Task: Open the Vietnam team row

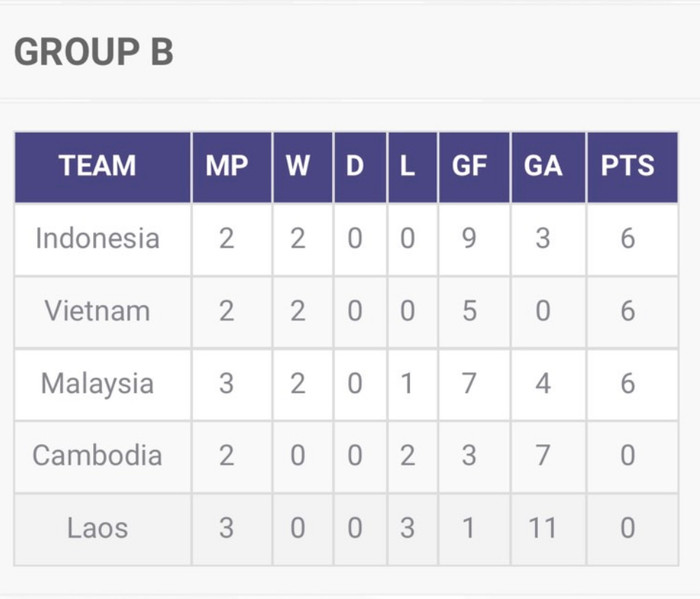Action: 97,311
